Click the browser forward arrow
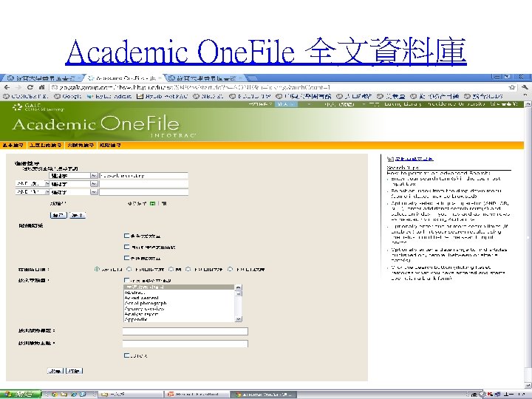The height and width of the screenshot is (399, 532). click(x=18, y=87)
